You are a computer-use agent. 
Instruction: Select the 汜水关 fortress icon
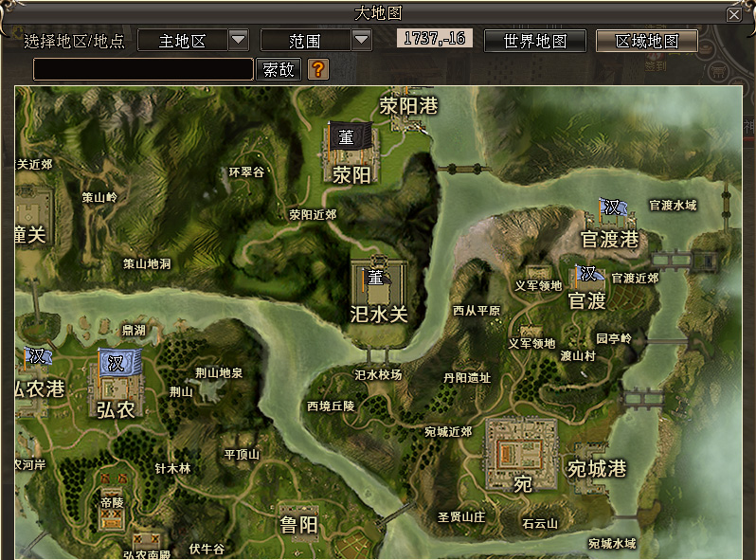378,282
